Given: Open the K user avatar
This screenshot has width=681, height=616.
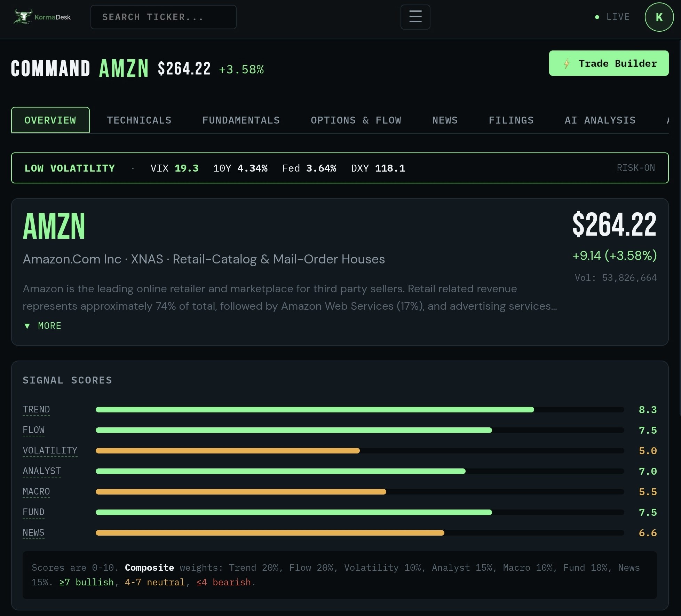Looking at the screenshot, I should point(659,17).
